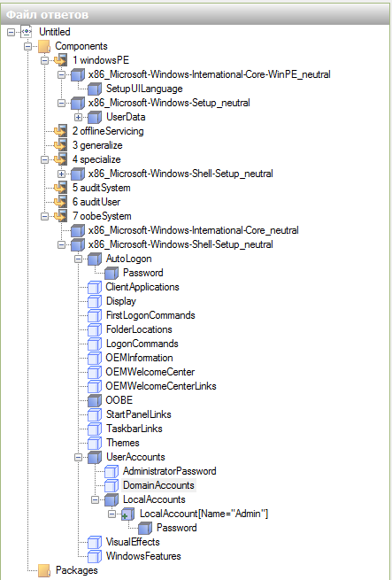Image resolution: width=392 pixels, height=580 pixels.
Task: Click the SetupUILanguage cube icon
Action: [x=95, y=89]
